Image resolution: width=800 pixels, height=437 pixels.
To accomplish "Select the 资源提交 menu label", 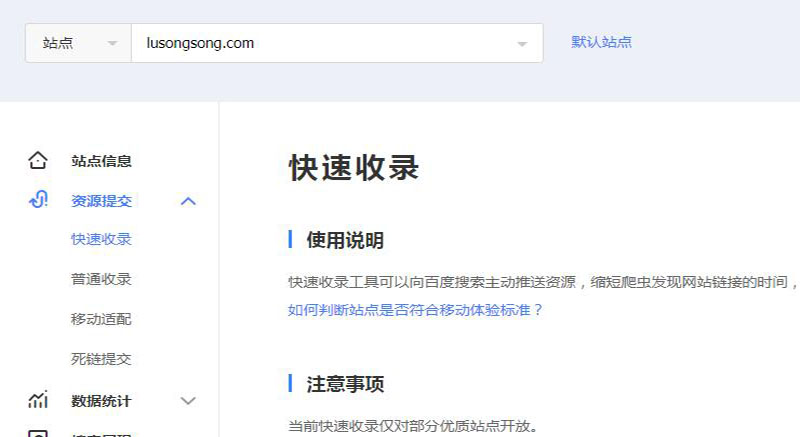I will pyautogui.click(x=101, y=201).
